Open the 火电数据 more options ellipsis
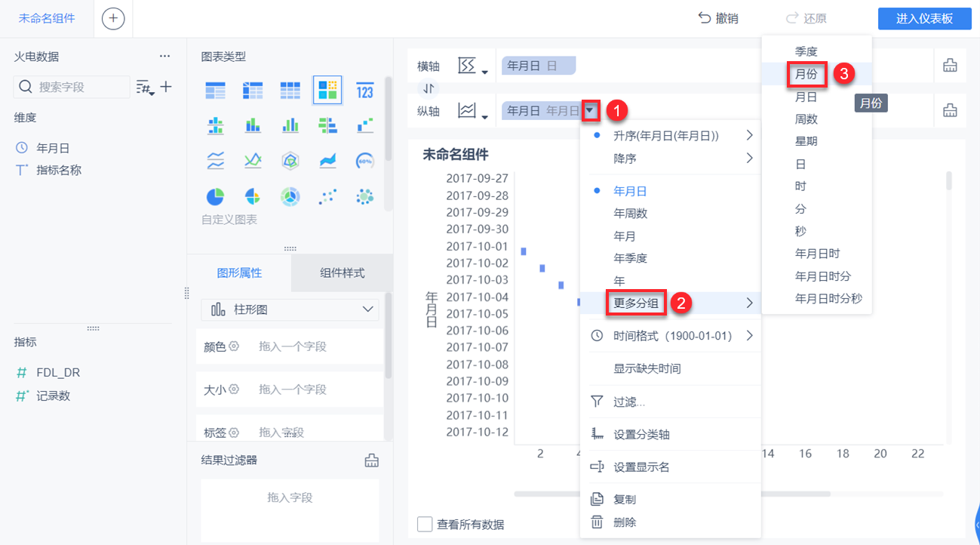Image resolution: width=980 pixels, height=545 pixels. 164,57
